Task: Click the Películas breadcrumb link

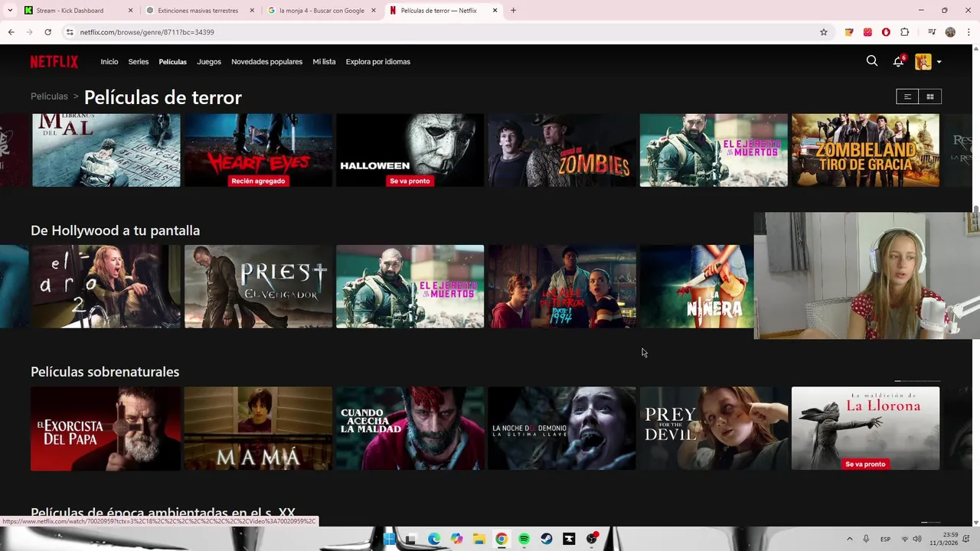Action: 49,96
